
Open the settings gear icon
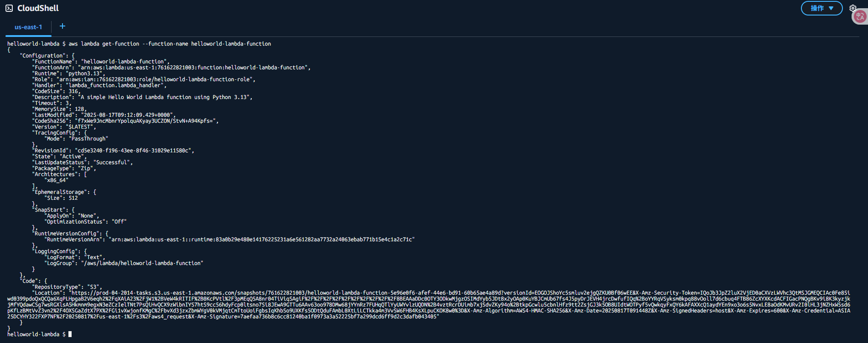852,8
